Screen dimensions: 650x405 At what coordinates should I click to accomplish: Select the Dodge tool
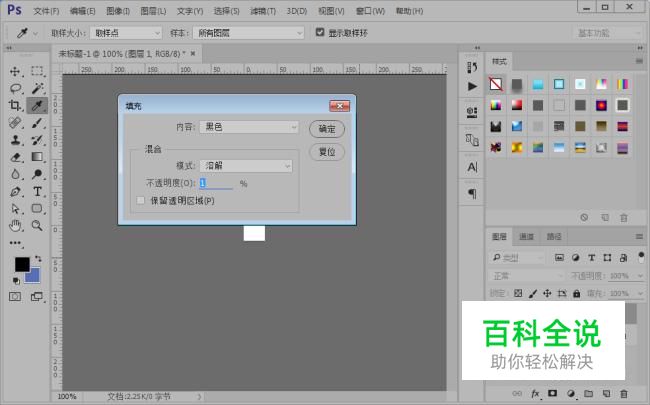pyautogui.click(x=37, y=174)
